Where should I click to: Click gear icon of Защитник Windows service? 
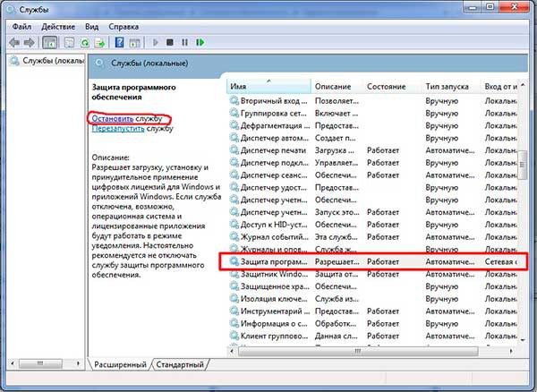pos(234,274)
